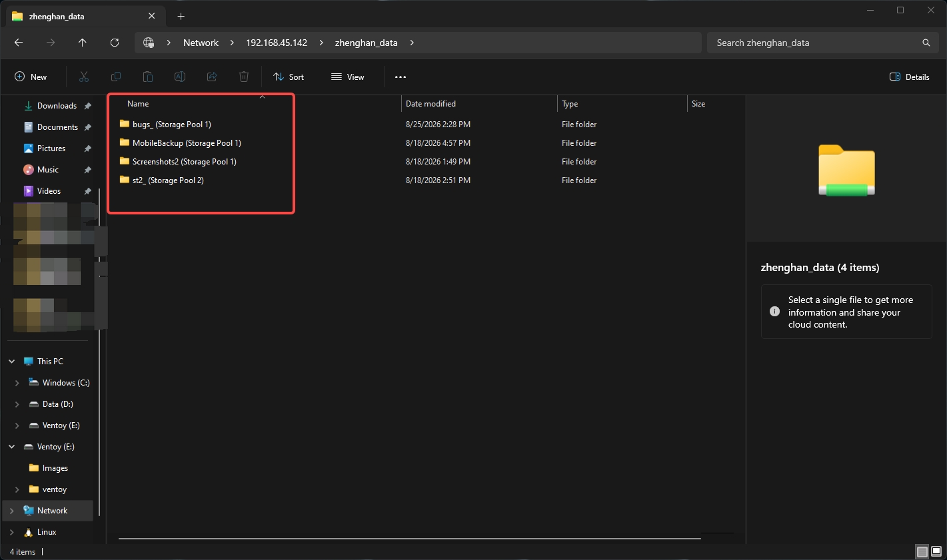Click the Copy icon in toolbar

116,77
